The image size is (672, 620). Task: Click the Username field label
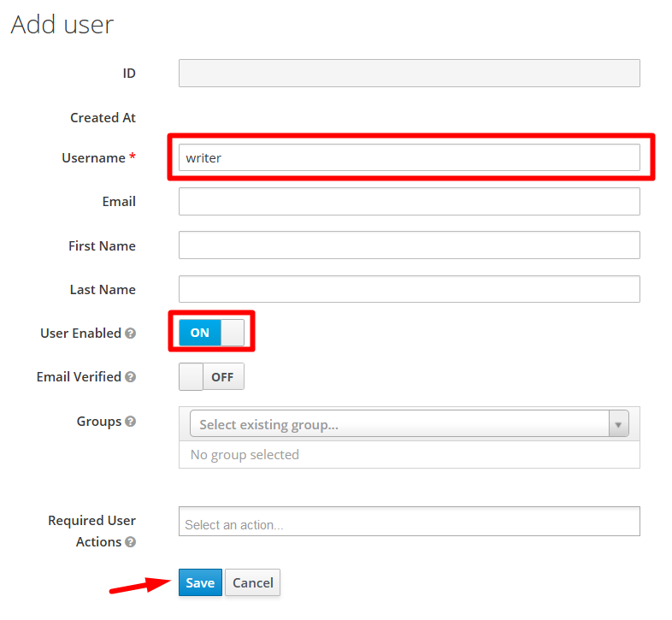[x=93, y=158]
